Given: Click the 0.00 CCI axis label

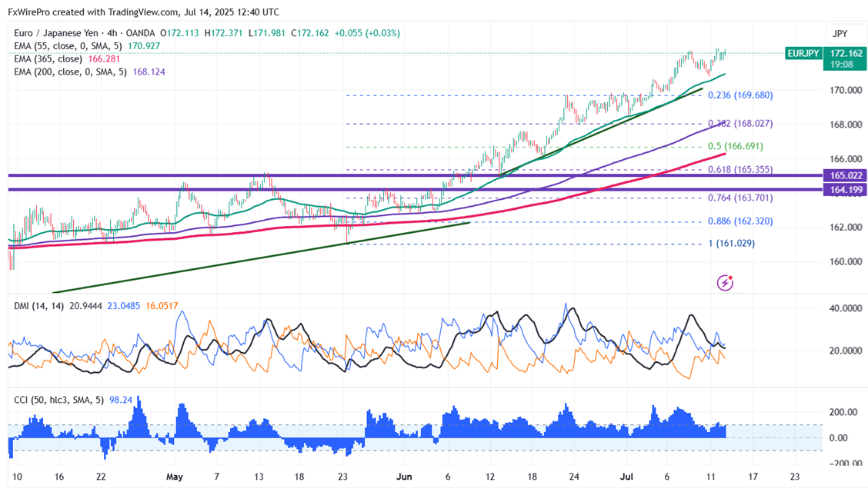Looking at the screenshot, I should tap(840, 438).
